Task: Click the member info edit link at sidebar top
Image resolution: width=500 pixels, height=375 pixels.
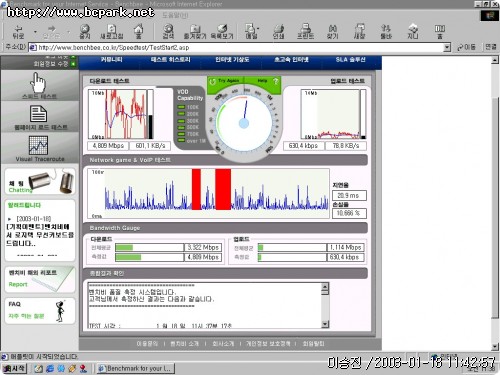Action: click(50, 64)
